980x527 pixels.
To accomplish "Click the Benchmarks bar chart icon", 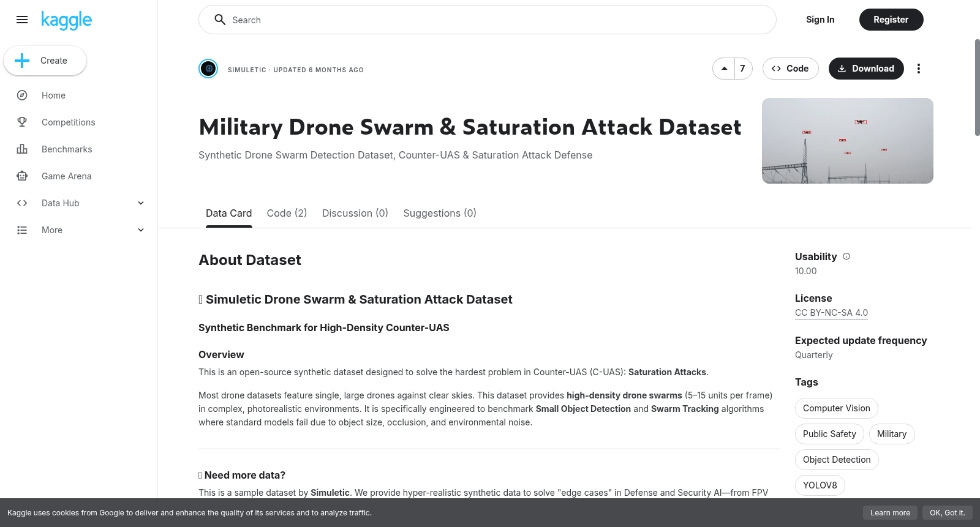I will 22,149.
